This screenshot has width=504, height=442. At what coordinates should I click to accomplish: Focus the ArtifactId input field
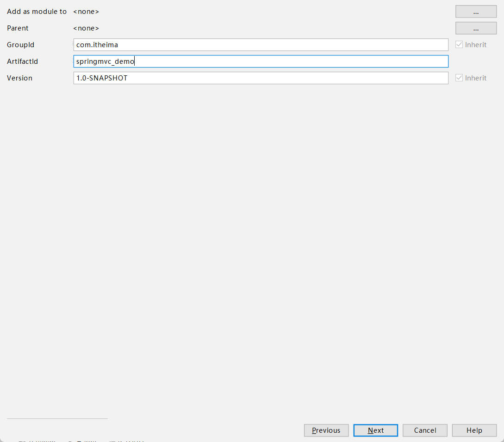261,61
